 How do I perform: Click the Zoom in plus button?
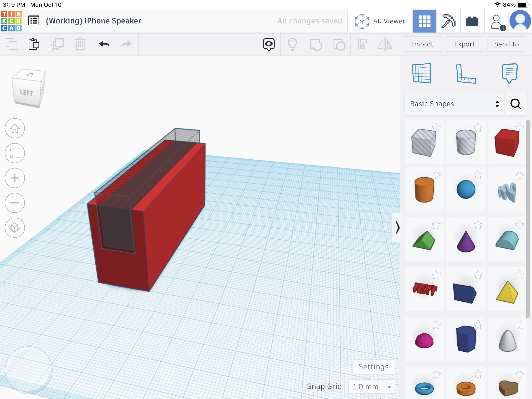coord(15,178)
